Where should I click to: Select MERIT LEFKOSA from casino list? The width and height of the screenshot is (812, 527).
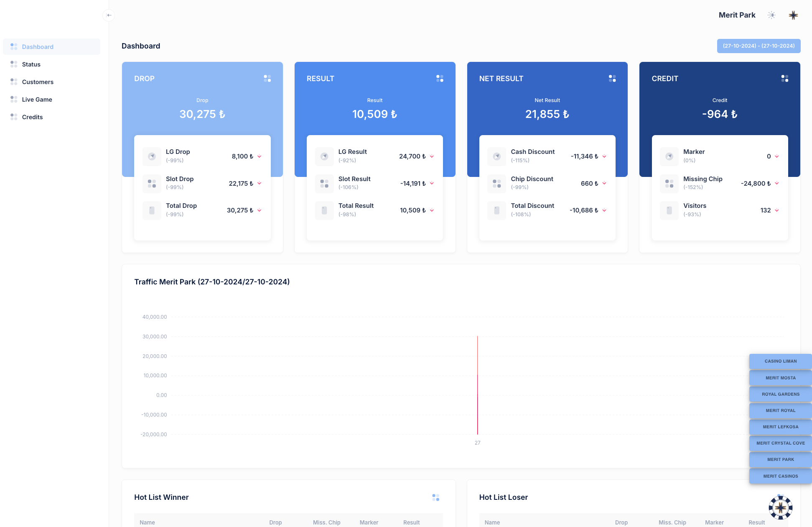click(x=780, y=427)
